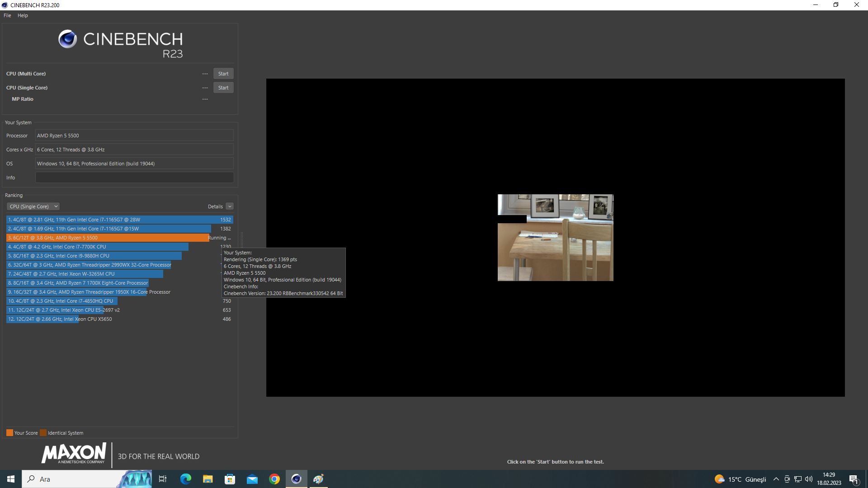Select ranking row Xeon CPU E5-2697 v2

tap(120, 310)
